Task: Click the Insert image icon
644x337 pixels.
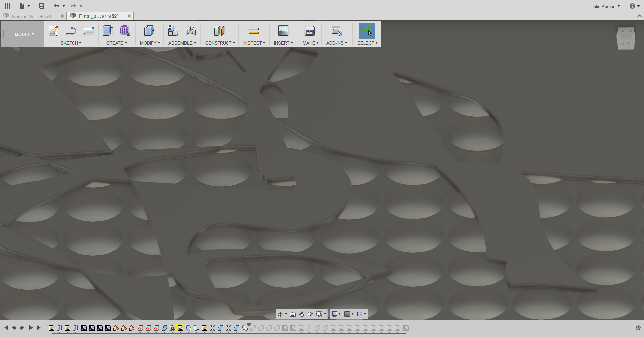Action: 283,31
